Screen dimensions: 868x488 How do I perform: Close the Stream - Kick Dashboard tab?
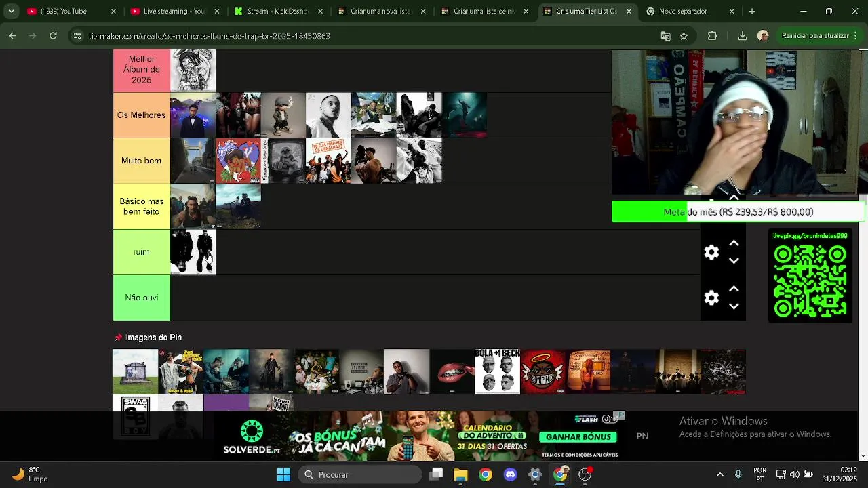pyautogui.click(x=320, y=12)
